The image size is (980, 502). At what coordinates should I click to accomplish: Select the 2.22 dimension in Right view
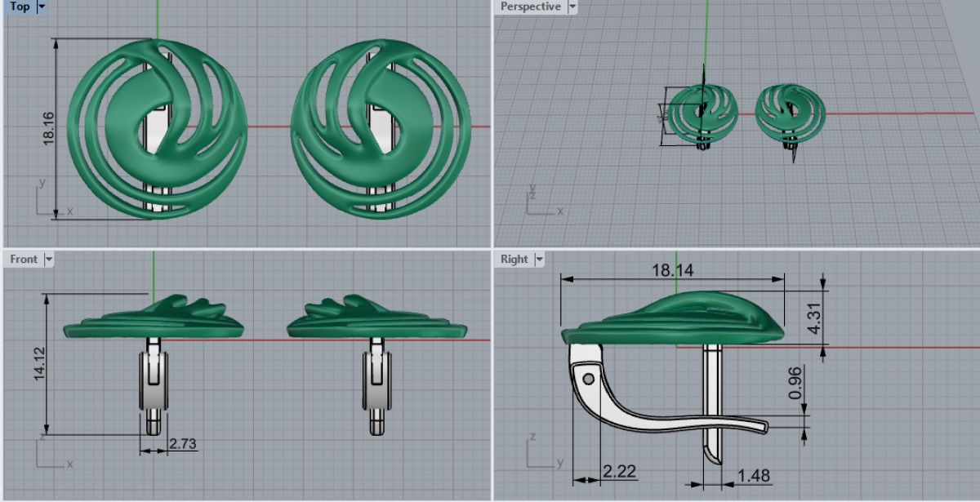pos(619,471)
